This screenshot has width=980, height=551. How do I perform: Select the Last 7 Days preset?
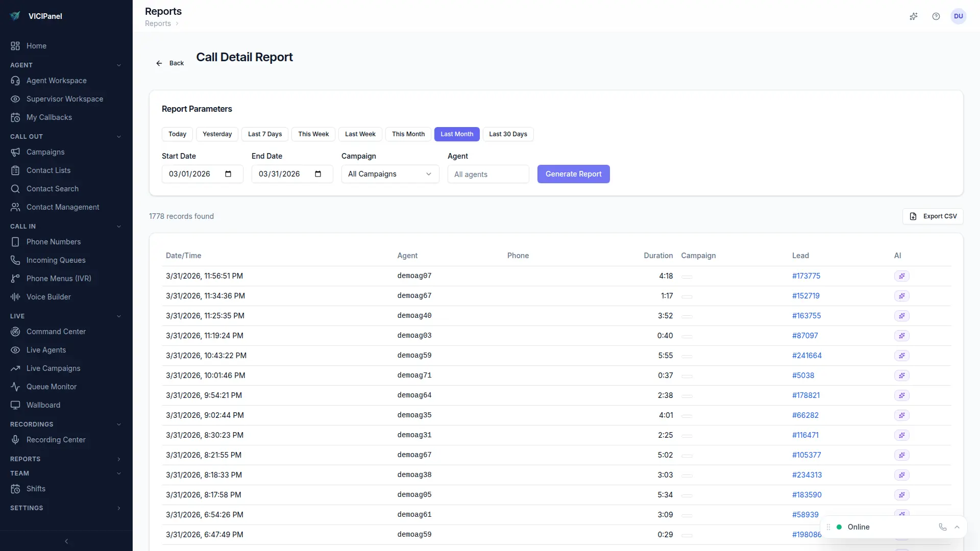[x=264, y=134]
